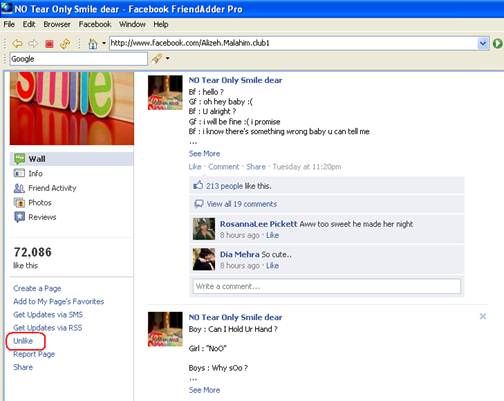Click the comments speech bubble icon
Screen dimensions: 504x401
point(199,203)
